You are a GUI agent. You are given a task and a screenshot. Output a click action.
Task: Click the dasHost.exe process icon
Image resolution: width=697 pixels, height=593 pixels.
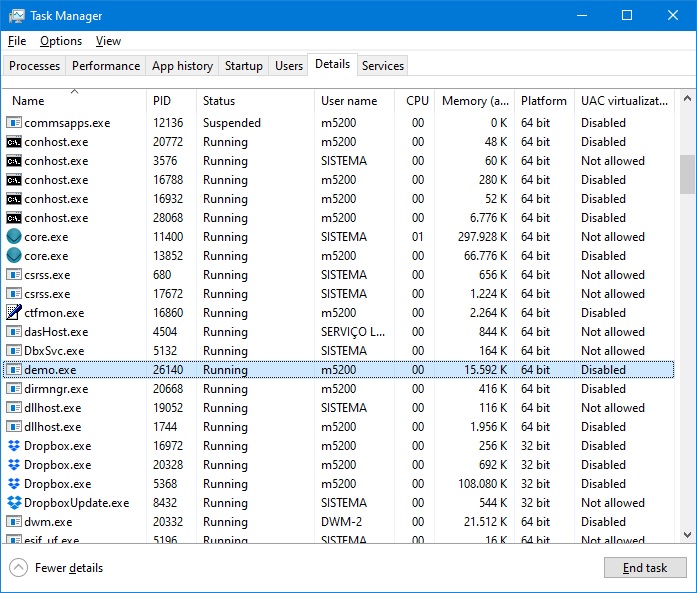coord(14,332)
